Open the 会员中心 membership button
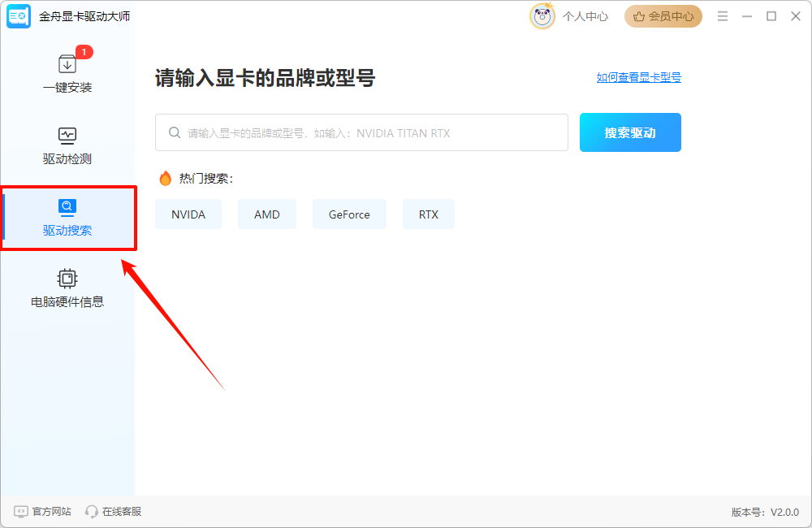 coord(663,15)
